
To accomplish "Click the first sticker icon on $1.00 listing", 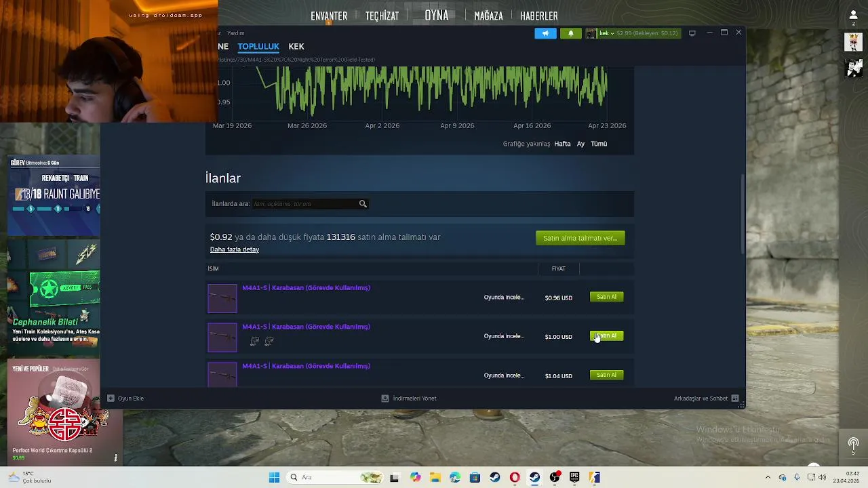I will pyautogui.click(x=254, y=341).
